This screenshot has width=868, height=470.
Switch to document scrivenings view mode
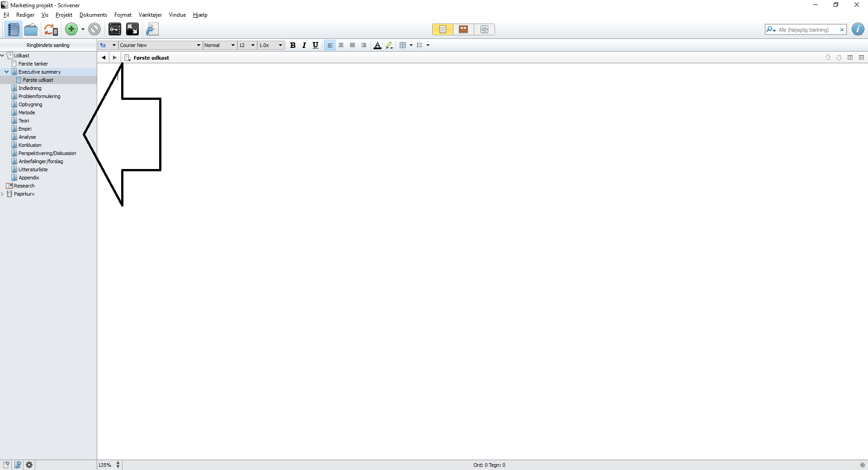[443, 29]
